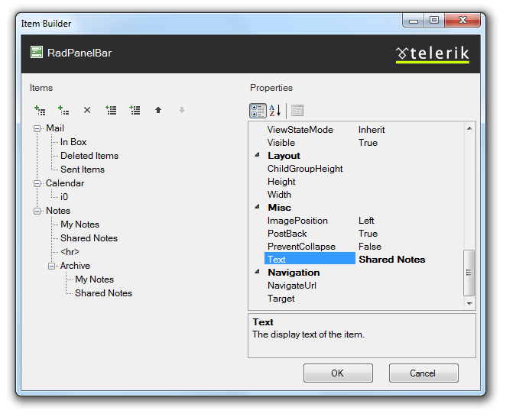Collapse the Mail tree node
516x420 pixels.
coord(37,128)
